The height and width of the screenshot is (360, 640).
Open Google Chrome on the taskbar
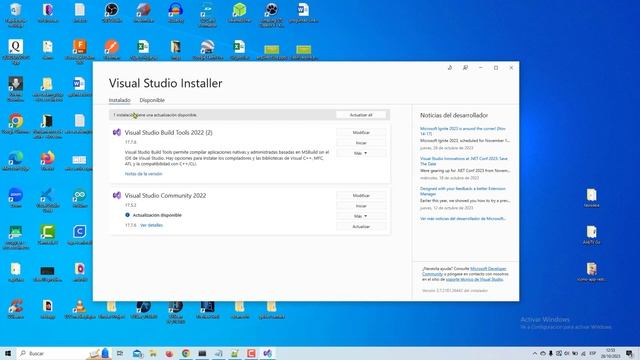[x=186, y=353]
